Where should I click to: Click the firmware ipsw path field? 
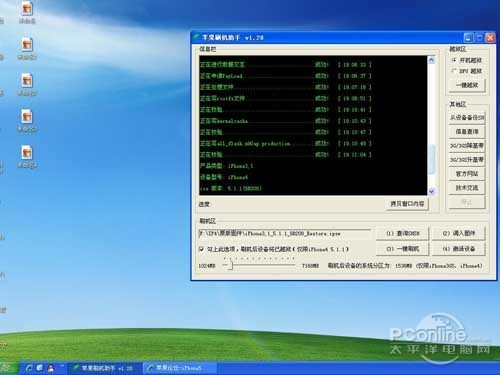[284, 234]
